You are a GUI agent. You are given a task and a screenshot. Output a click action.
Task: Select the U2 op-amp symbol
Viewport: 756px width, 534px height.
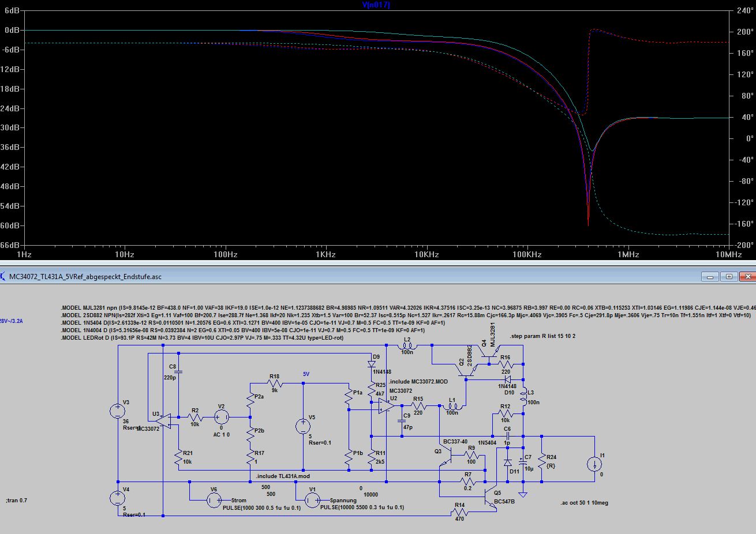click(386, 407)
